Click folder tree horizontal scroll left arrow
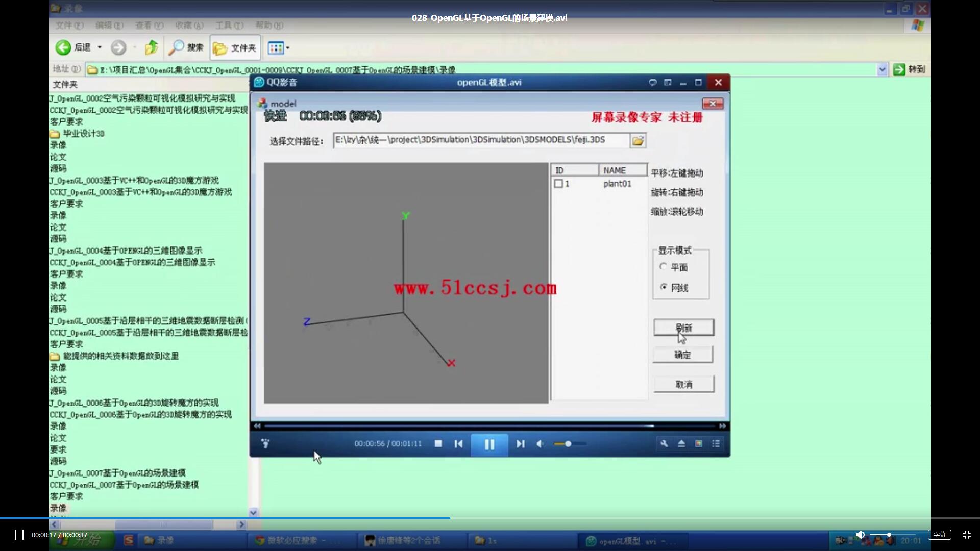 55,524
